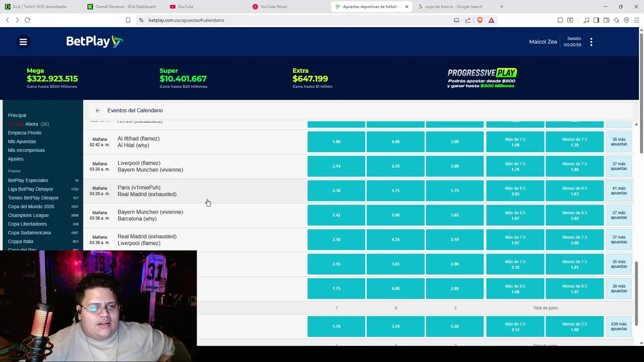Share this page via the share icon

pos(468,20)
